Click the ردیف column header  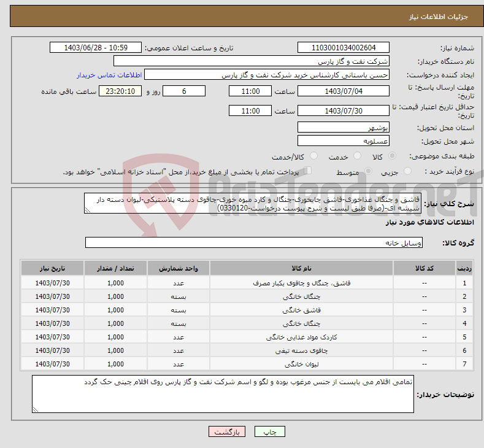coord(464,268)
